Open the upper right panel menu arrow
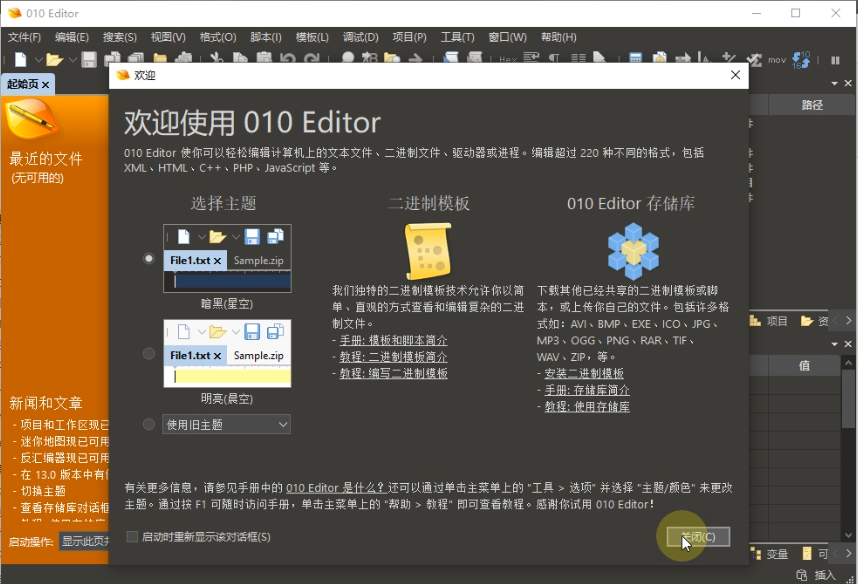Image resolution: width=858 pixels, height=584 pixels. [834, 84]
